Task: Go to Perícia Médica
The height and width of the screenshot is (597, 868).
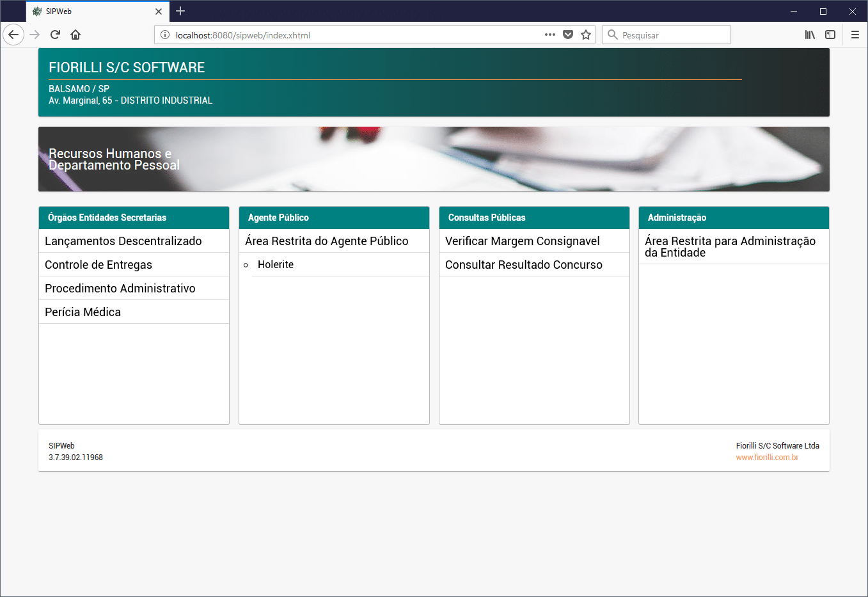Action: coord(83,312)
